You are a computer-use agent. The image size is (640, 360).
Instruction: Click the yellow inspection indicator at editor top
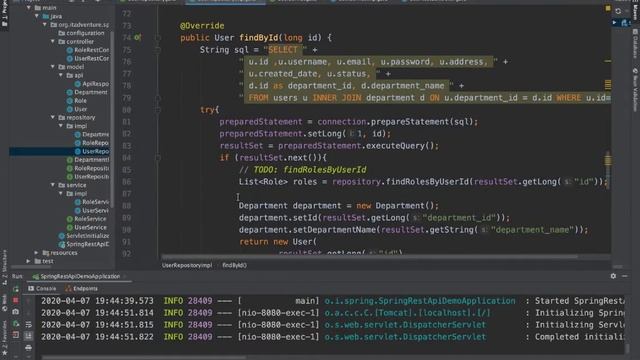tap(608, 8)
